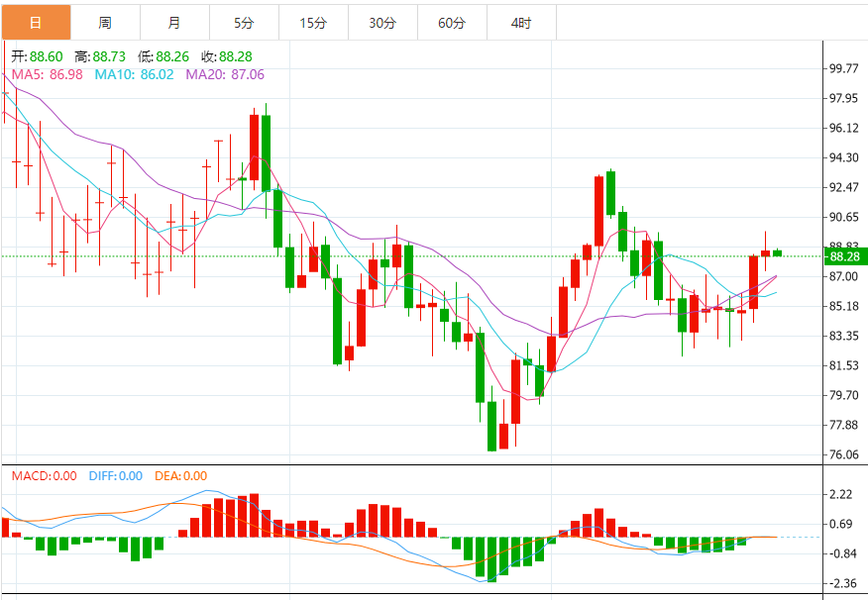Viewport: 868px width, 600px height.
Task: Click the 开:88.60 open price value
Action: pyautogui.click(x=37, y=56)
